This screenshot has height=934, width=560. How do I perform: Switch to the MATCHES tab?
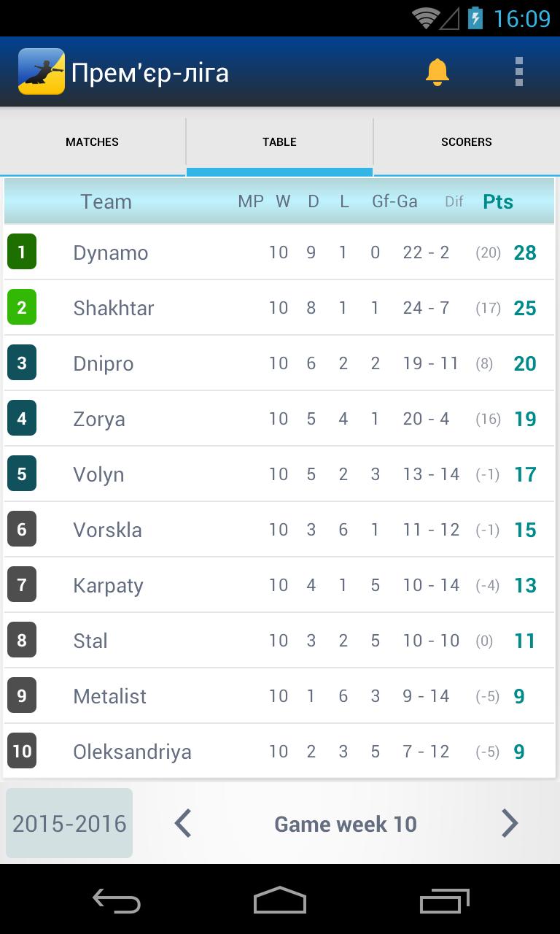tap(92, 142)
